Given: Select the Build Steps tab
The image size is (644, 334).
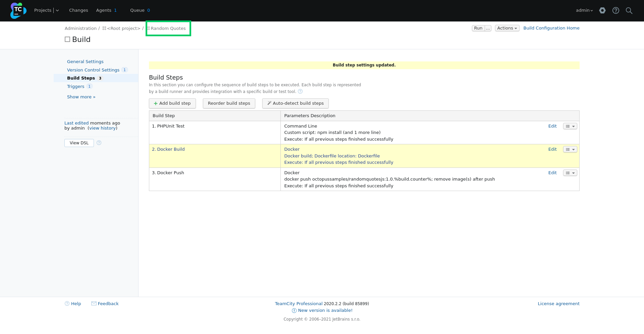Looking at the screenshot, I should pos(81,78).
